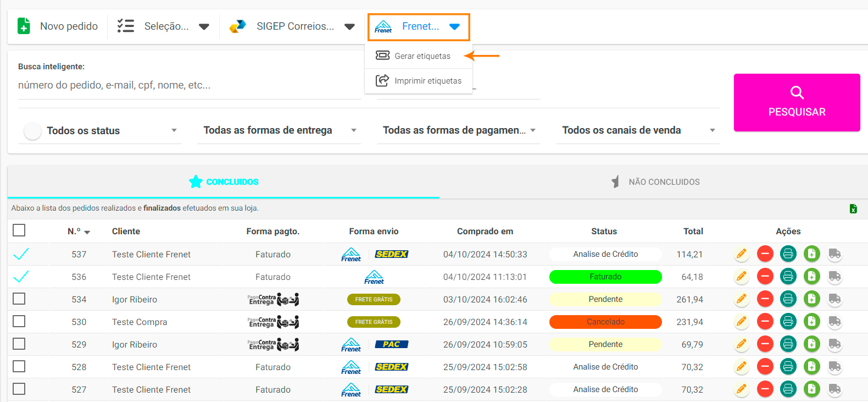
Task: Click the Comprado em column header
Action: tap(485, 232)
